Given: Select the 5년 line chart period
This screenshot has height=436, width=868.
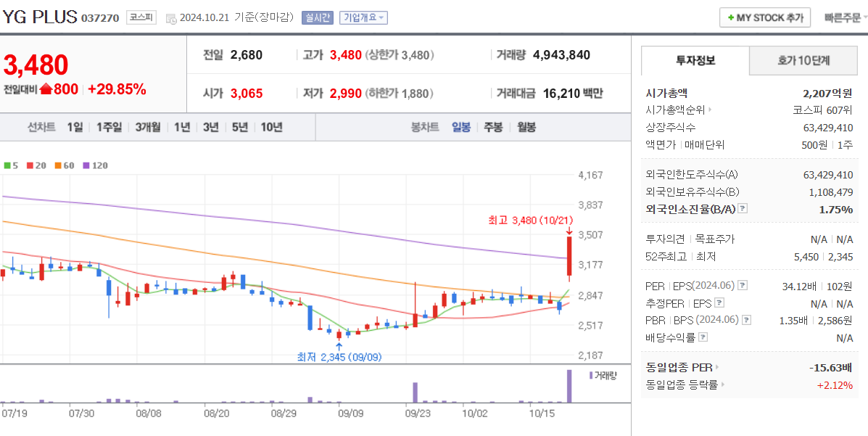Looking at the screenshot, I should point(240,128).
